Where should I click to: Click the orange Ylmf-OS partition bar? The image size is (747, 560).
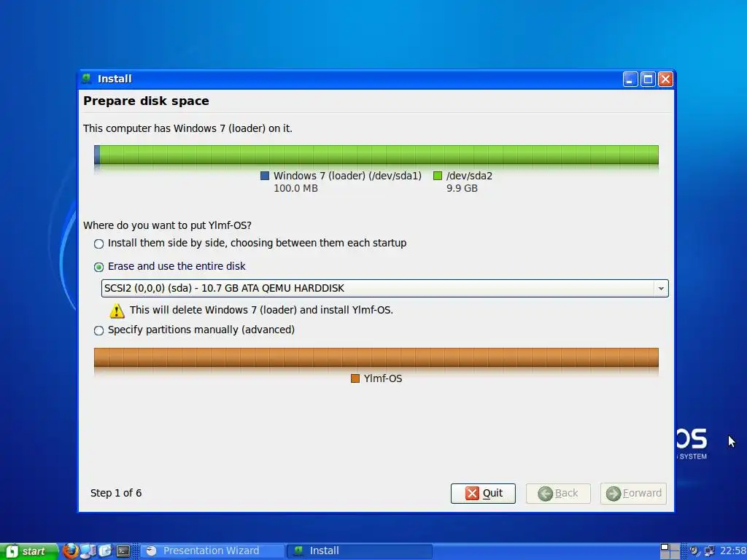pos(376,357)
